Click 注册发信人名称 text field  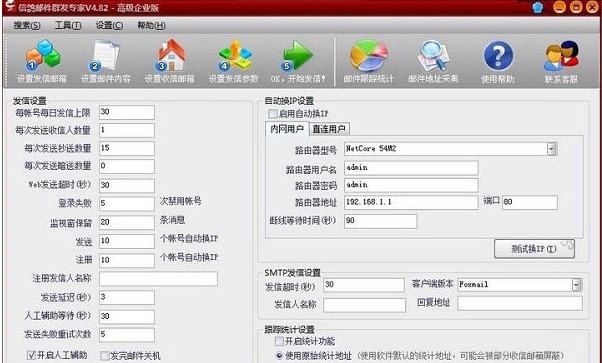click(158, 278)
